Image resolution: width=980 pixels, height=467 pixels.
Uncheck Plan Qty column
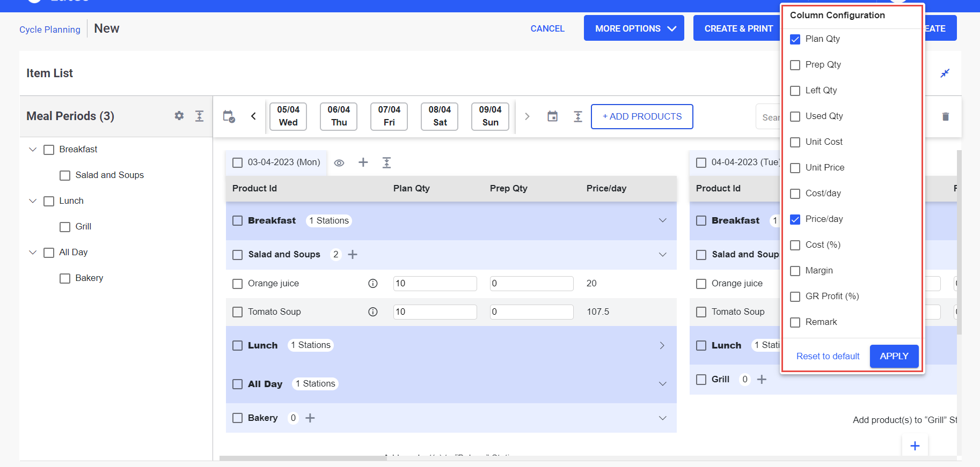tap(795, 39)
